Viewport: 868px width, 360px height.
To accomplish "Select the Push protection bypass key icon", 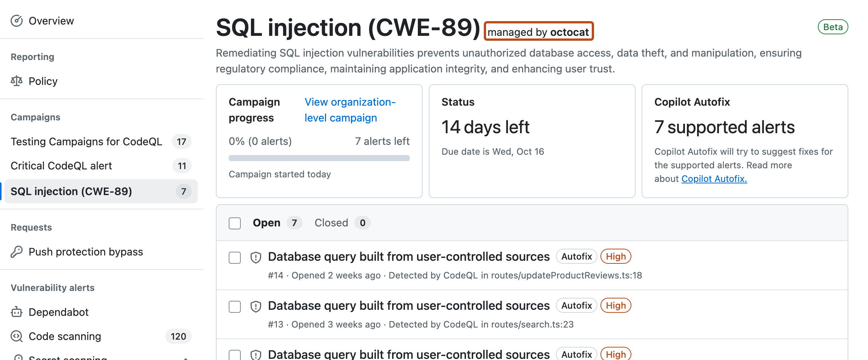I will (x=17, y=251).
